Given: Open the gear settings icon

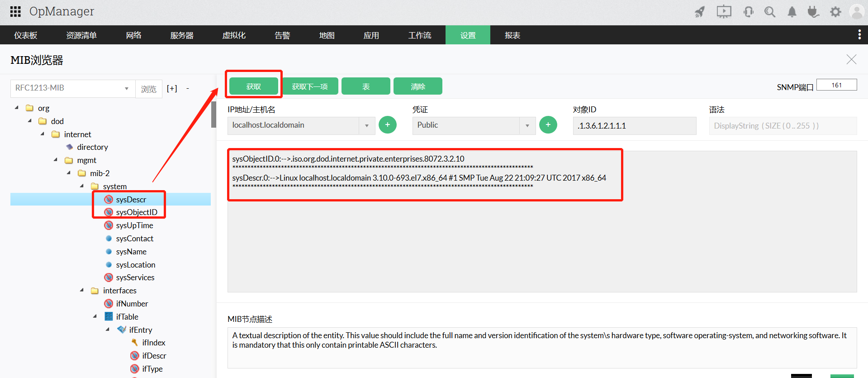Looking at the screenshot, I should [835, 12].
